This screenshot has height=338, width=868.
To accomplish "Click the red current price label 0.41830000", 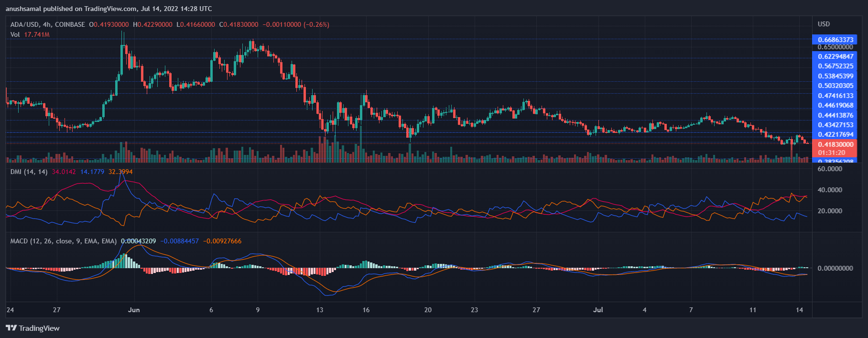I will (835, 144).
